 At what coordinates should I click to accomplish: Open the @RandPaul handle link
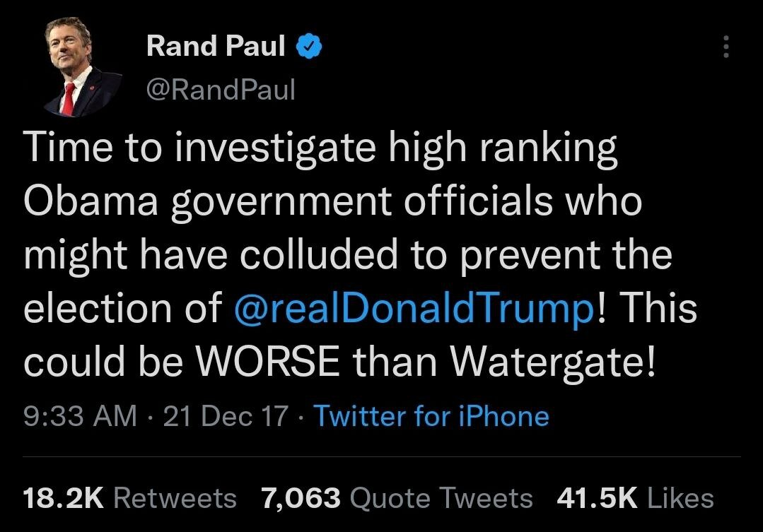(220, 90)
